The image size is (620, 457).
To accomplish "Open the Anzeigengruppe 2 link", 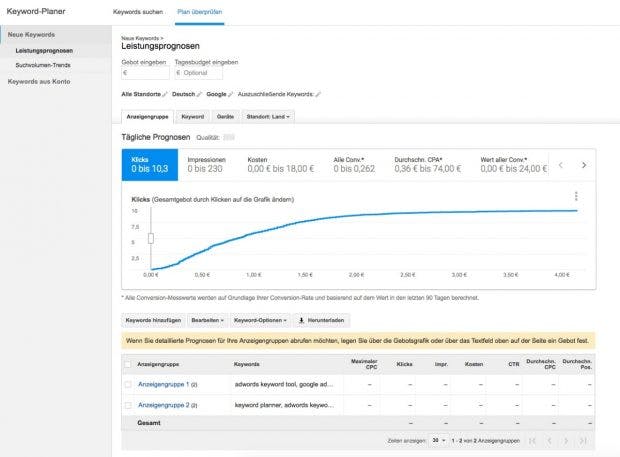I will (163, 405).
